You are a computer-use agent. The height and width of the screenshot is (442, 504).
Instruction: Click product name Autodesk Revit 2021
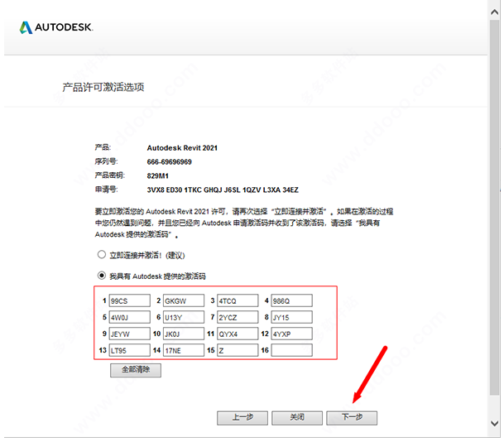182,148
